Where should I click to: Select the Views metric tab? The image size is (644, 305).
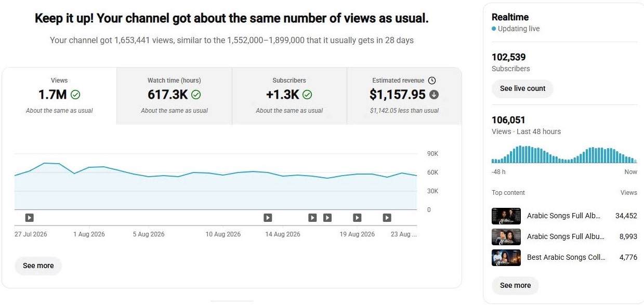[59, 96]
